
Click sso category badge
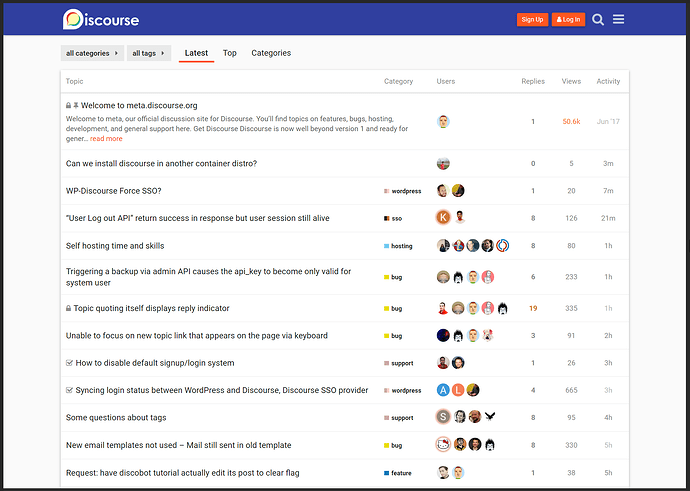point(393,218)
